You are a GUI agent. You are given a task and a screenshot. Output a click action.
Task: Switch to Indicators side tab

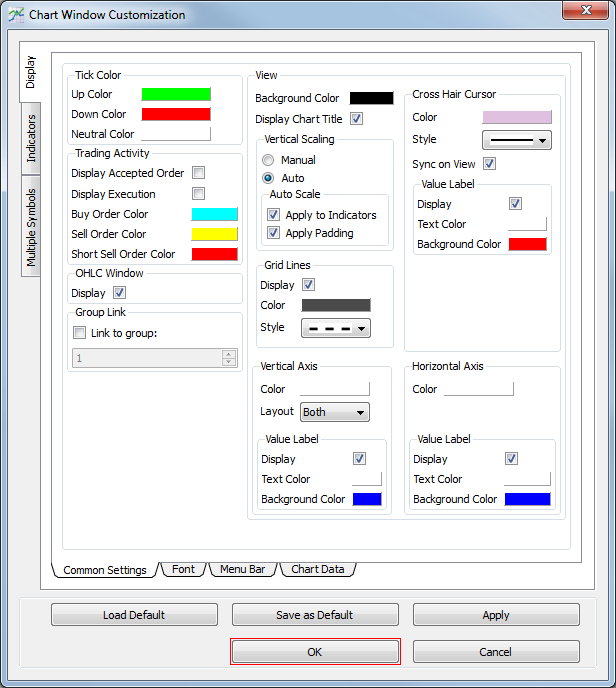click(x=31, y=137)
